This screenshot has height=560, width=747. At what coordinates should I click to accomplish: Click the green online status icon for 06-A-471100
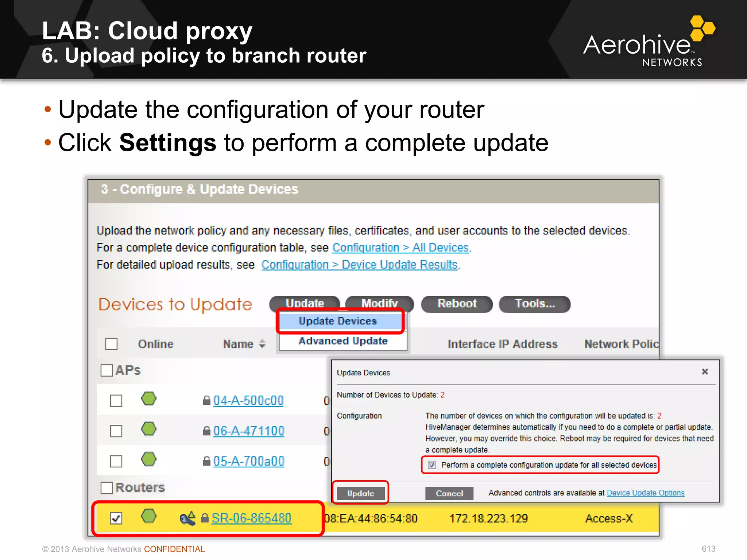(149, 429)
